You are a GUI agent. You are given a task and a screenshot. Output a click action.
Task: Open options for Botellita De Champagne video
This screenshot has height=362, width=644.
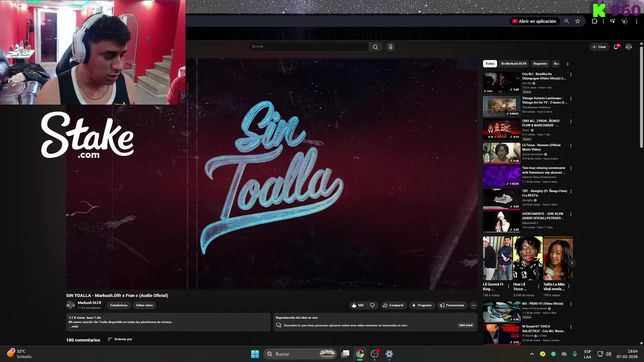click(x=571, y=74)
